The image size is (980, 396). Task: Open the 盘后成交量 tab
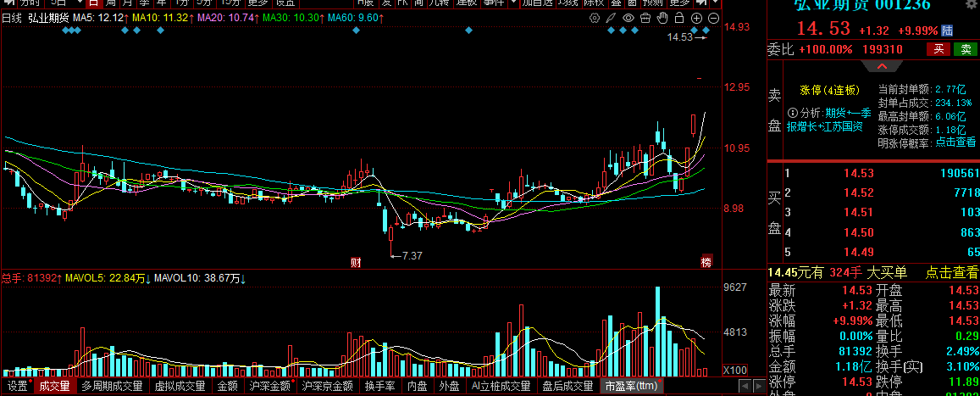tap(568, 386)
